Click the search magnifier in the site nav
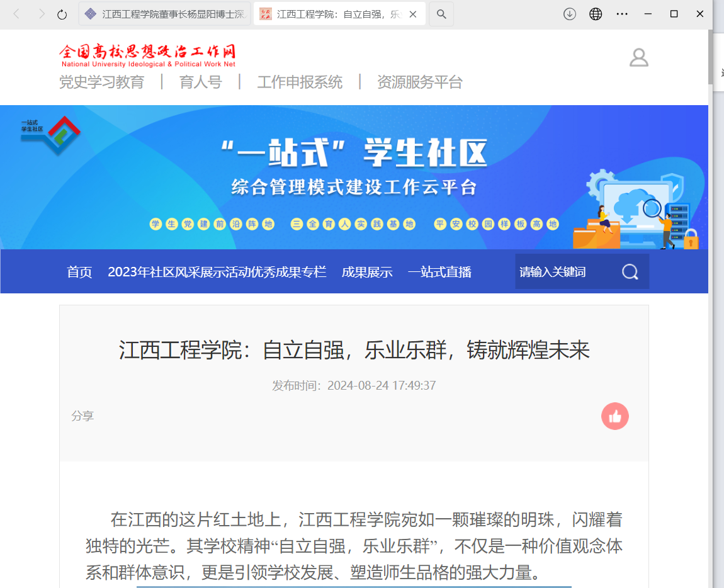 [630, 271]
